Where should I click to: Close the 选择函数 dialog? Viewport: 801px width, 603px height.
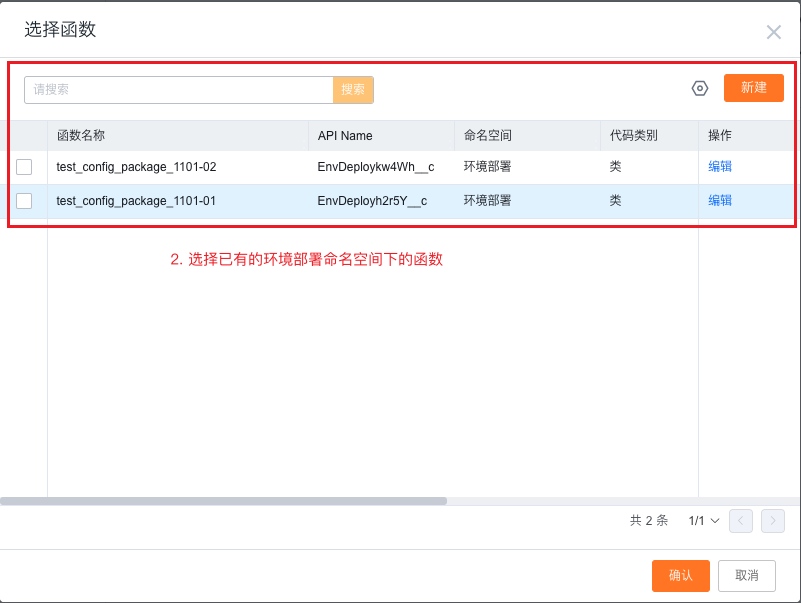point(773,32)
